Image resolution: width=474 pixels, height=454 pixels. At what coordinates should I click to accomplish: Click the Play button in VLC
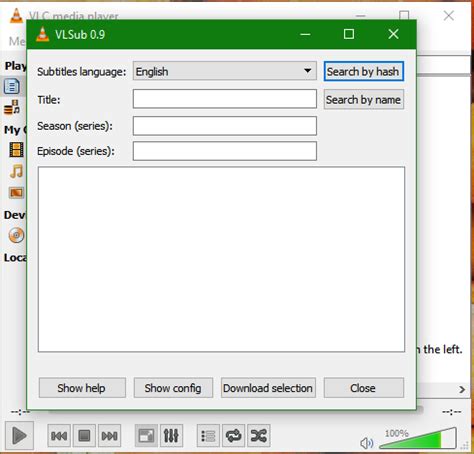(x=19, y=435)
